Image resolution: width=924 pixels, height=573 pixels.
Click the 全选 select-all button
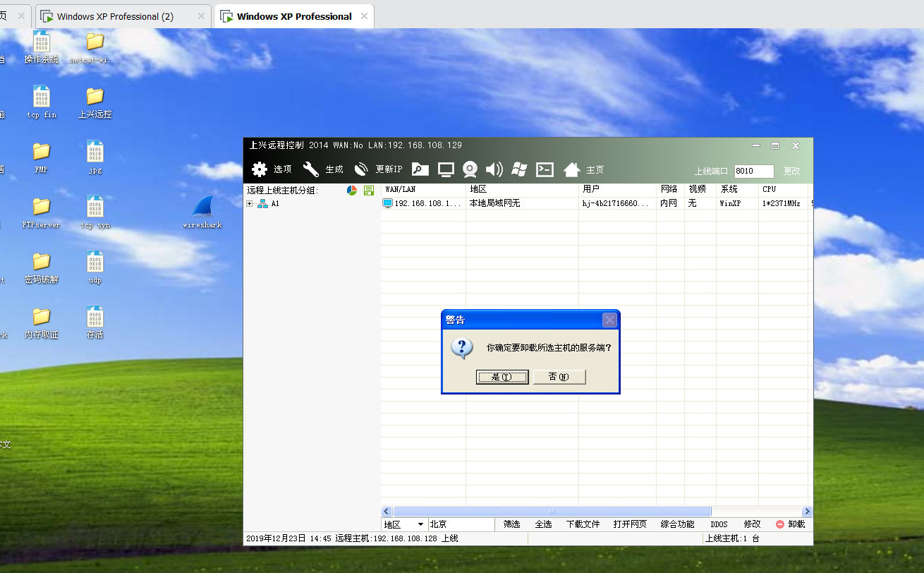(543, 524)
